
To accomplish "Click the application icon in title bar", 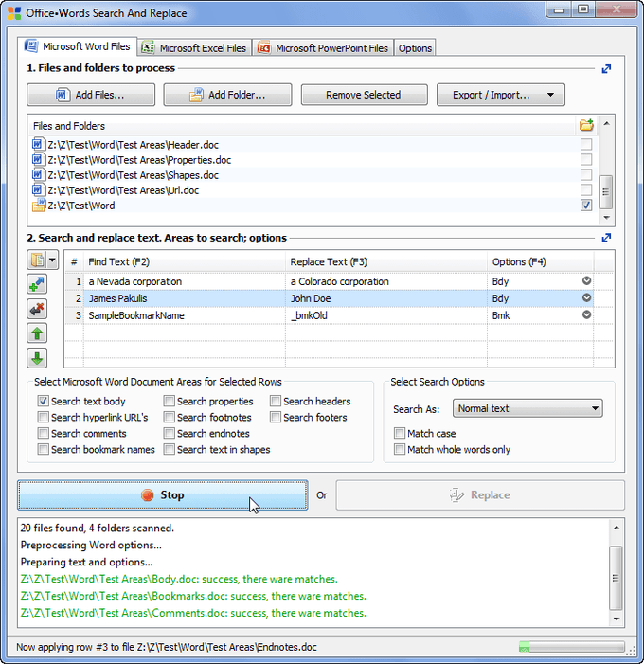I will [14, 13].
